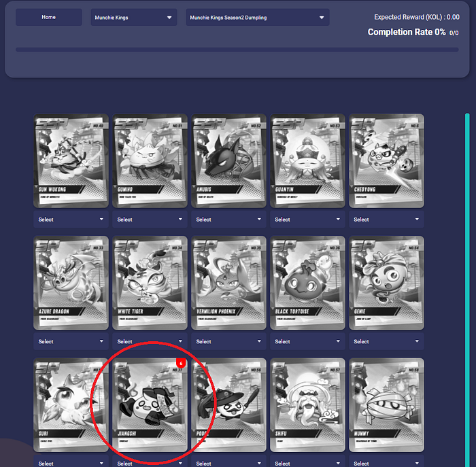Select the Mummy card thumbnail
476x467 pixels.
click(386, 405)
